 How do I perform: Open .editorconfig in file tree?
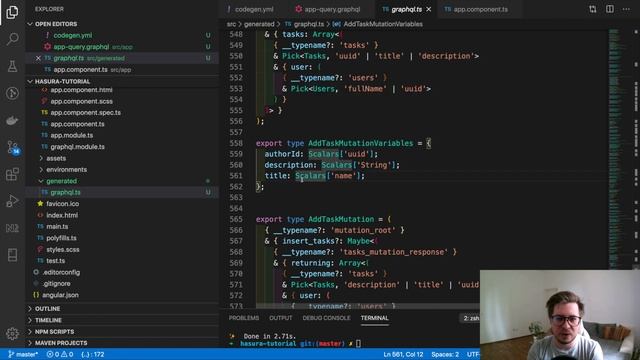click(x=61, y=272)
